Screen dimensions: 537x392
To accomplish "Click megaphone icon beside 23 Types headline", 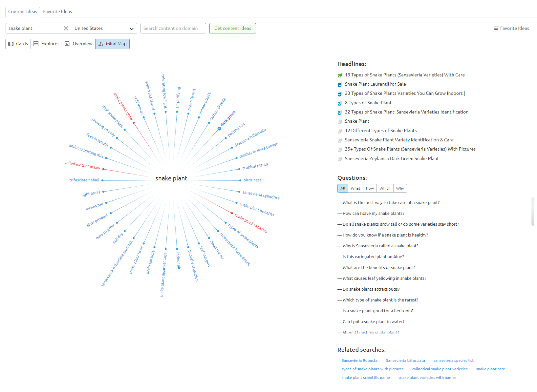I will (340, 94).
